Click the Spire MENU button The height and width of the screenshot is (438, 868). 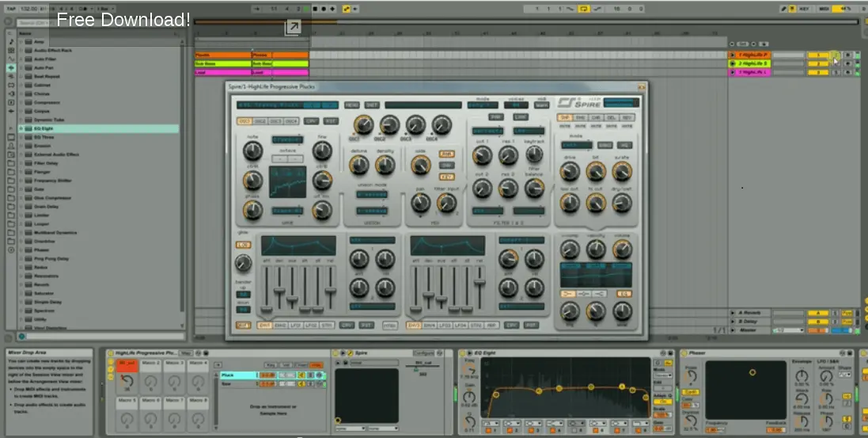(351, 105)
